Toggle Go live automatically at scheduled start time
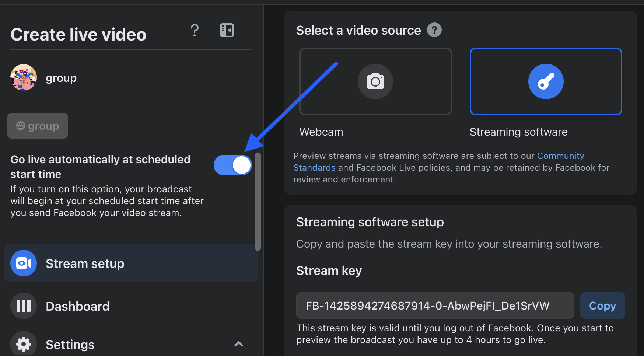Viewport: 644px width, 356px height. pos(232,165)
